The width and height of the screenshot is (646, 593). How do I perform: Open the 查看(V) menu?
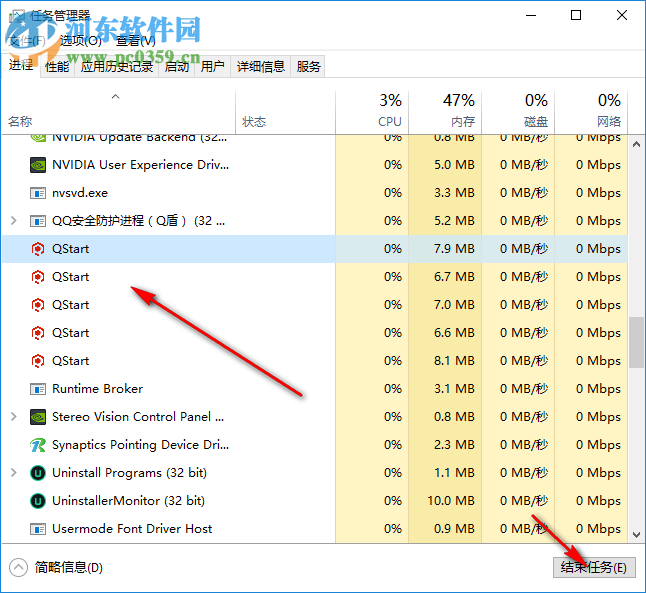pyautogui.click(x=136, y=41)
